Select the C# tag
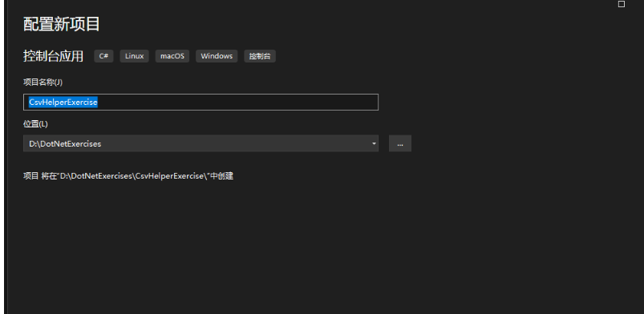This screenshot has height=314, width=644. pos(103,56)
